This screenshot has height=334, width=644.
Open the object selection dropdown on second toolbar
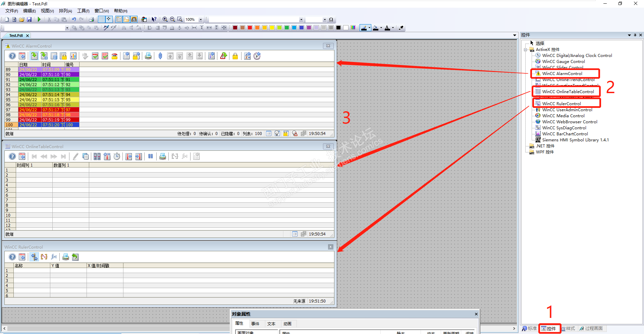pyautogui.click(x=67, y=28)
